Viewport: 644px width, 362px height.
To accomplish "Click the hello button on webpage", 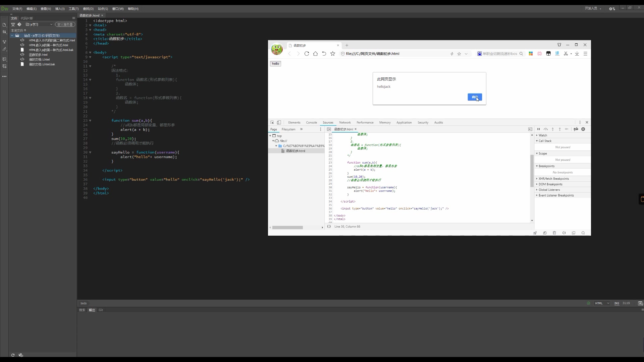I will (275, 64).
